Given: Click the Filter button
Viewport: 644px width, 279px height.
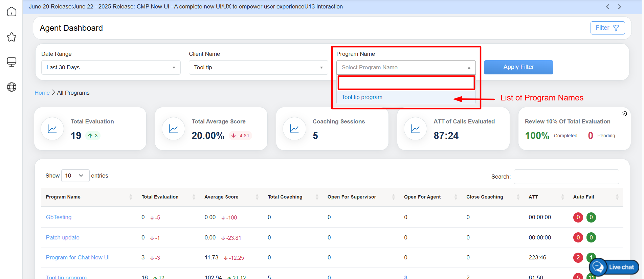Looking at the screenshot, I should coord(607,28).
